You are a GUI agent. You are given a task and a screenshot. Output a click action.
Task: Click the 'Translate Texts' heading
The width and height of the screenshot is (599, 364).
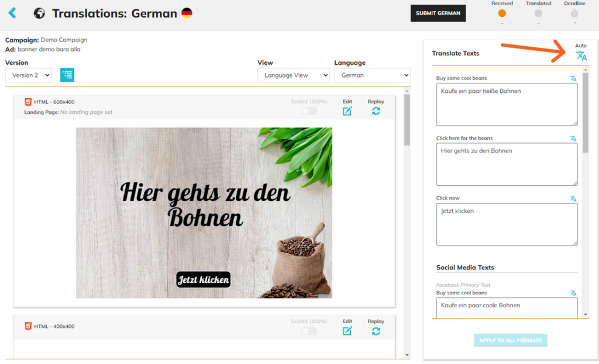point(455,53)
